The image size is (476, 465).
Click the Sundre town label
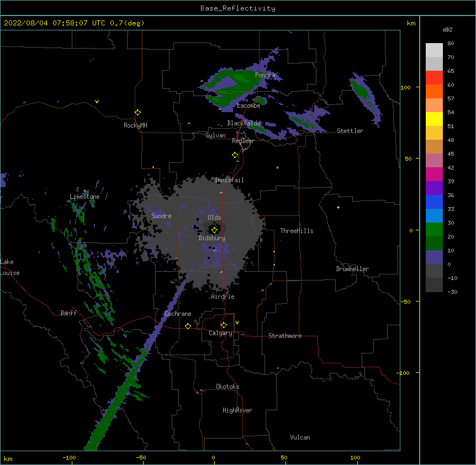click(x=161, y=216)
